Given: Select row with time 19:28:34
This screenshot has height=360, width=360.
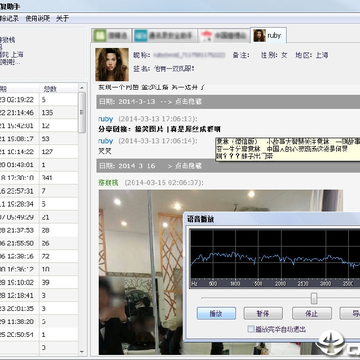Looking at the screenshot, I should point(39,204).
